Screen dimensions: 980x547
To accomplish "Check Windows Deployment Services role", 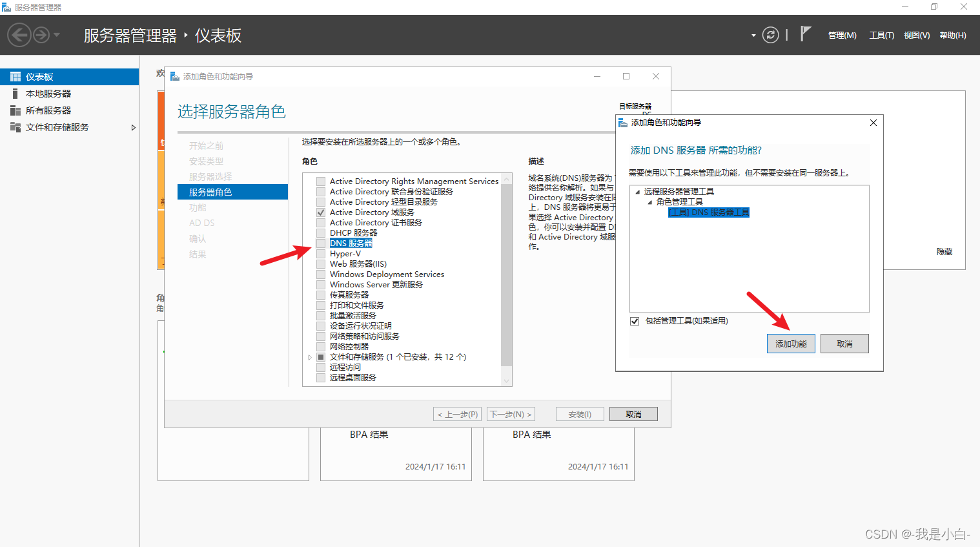I will click(321, 274).
